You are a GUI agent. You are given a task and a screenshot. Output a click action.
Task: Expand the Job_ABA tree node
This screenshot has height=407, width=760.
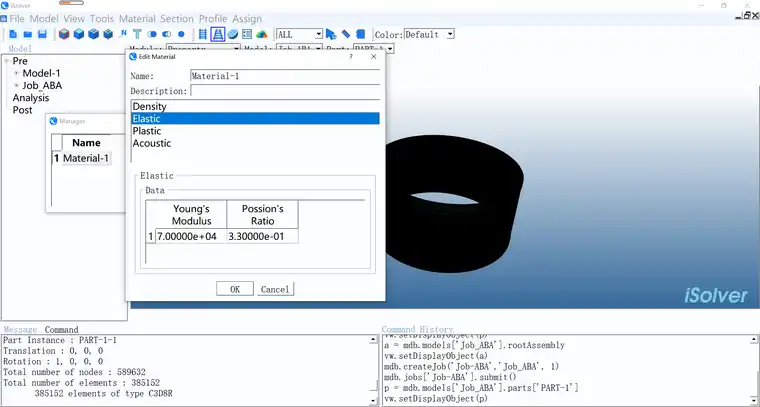[16, 86]
